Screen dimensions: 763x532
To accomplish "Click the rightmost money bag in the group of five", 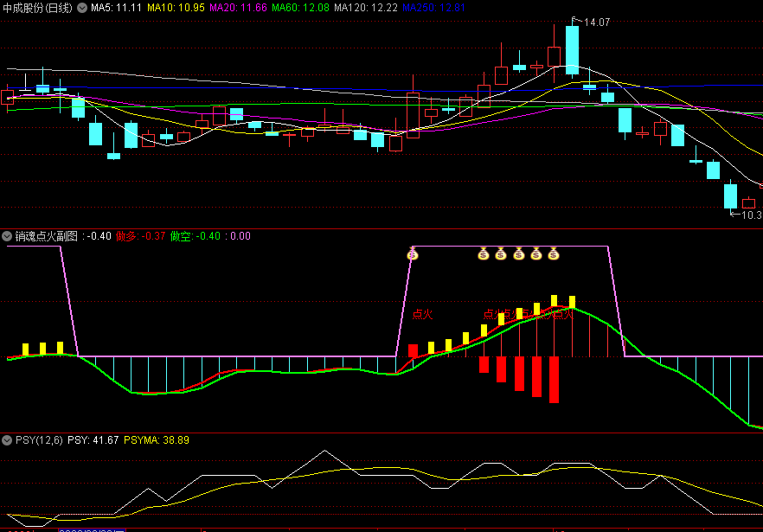I will (554, 253).
